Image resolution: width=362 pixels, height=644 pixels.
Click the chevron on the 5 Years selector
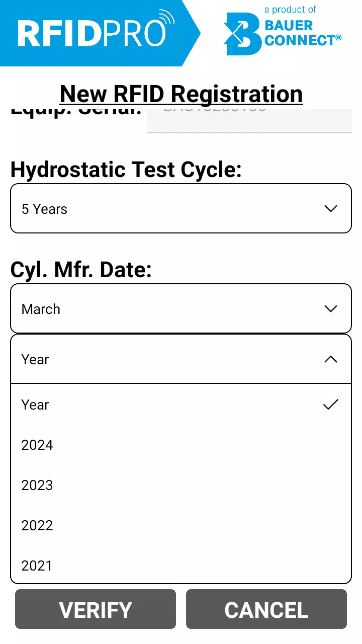click(331, 208)
